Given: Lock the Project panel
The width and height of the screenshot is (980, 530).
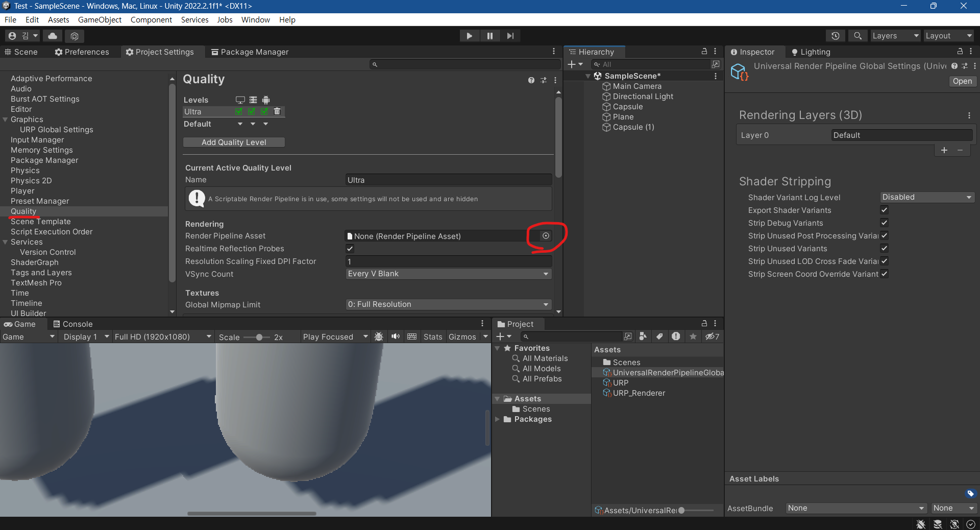Looking at the screenshot, I should (x=704, y=324).
